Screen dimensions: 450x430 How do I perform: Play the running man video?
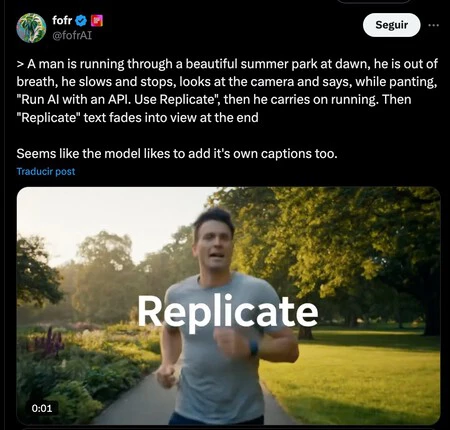(229, 306)
